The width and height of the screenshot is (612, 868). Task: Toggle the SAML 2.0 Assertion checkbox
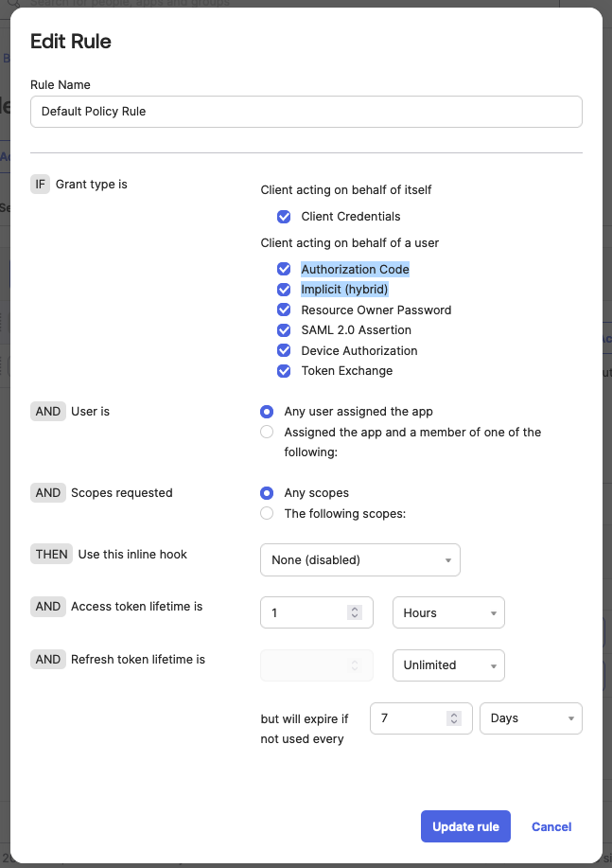(284, 330)
